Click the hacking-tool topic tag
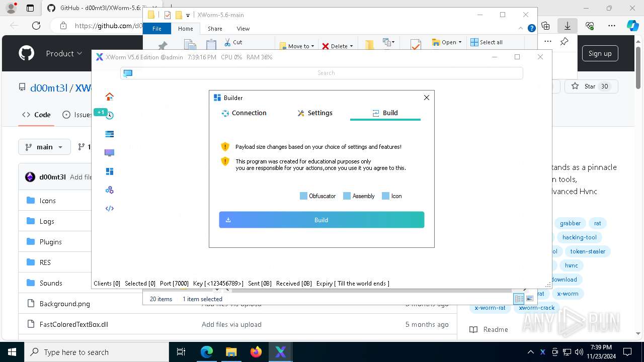 pyautogui.click(x=580, y=237)
